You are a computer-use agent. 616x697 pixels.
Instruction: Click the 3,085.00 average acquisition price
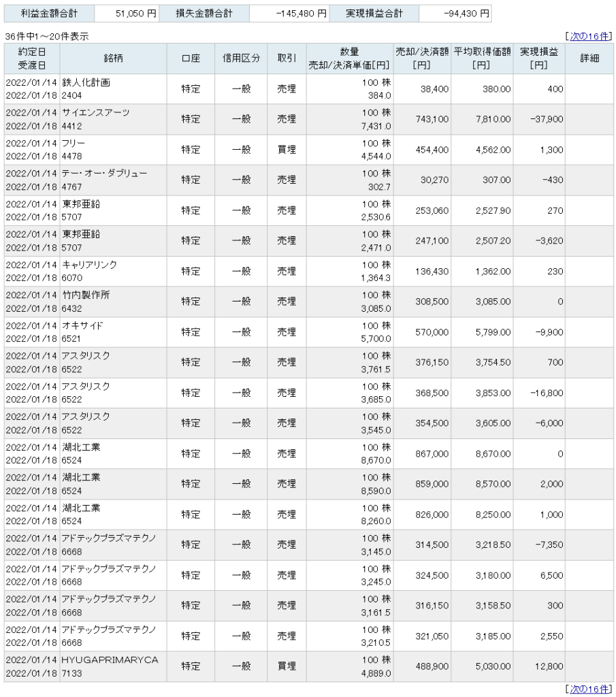[x=493, y=302]
